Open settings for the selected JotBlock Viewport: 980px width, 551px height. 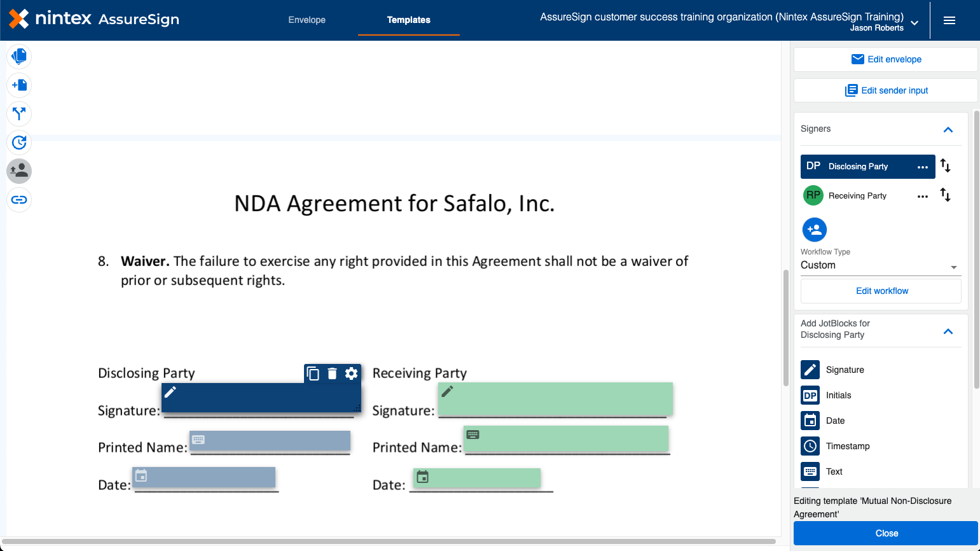[x=351, y=373]
